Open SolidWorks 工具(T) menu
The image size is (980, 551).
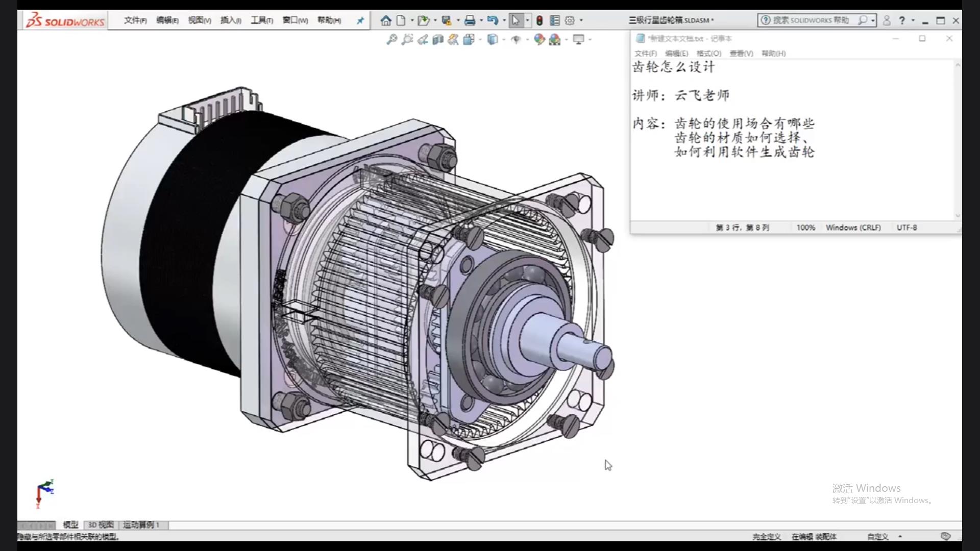point(262,20)
